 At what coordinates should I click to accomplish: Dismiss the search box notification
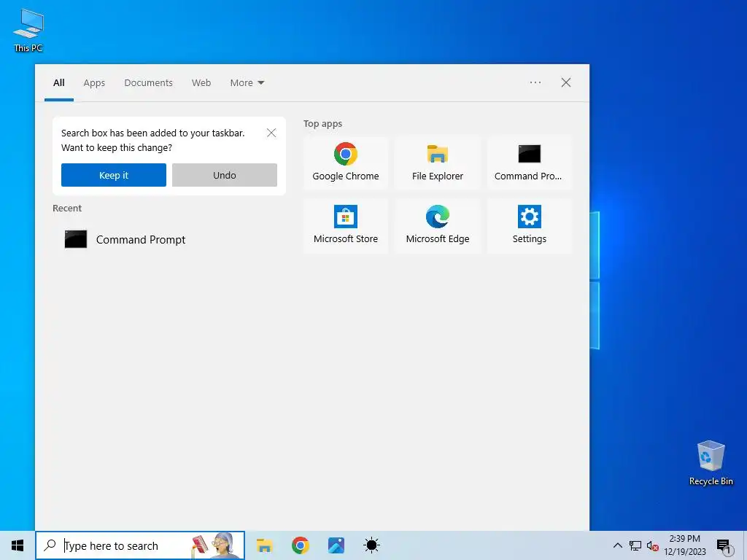click(x=271, y=133)
